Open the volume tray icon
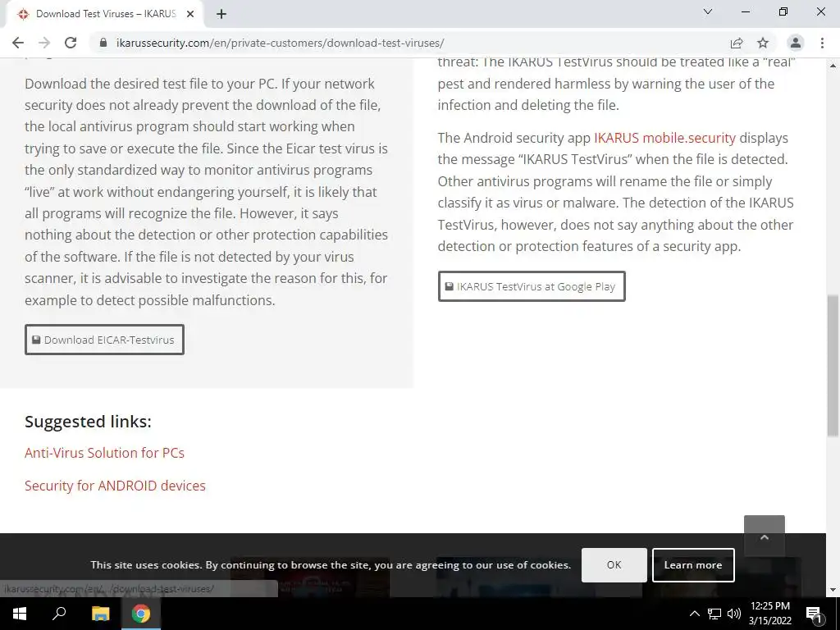The image size is (840, 630). (734, 614)
